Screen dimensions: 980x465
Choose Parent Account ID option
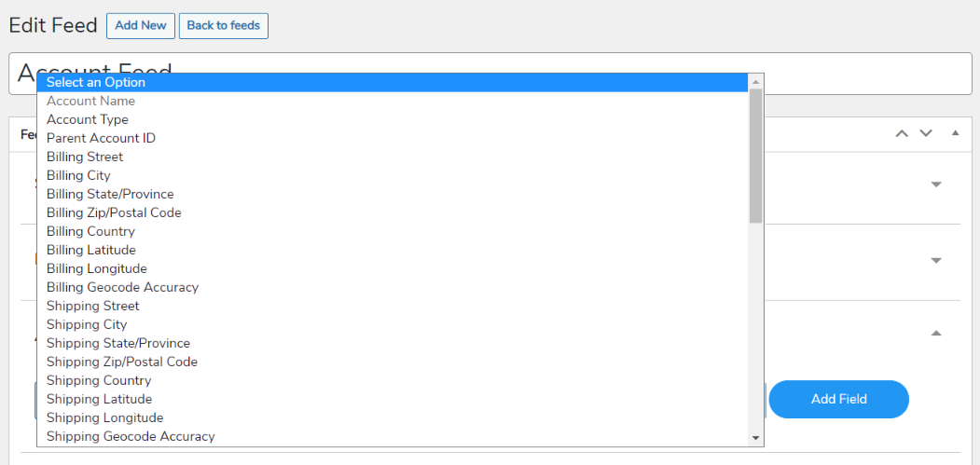tap(101, 138)
